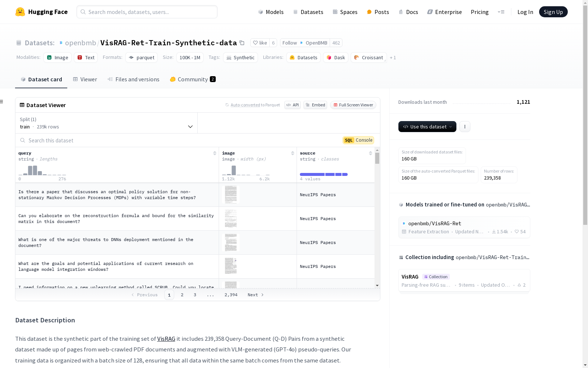
Task: Copy dataset name with the copy icon
Action: point(242,43)
